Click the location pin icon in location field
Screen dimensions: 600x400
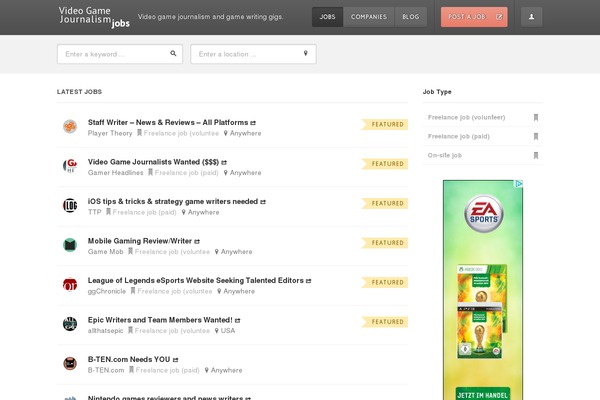(305, 54)
